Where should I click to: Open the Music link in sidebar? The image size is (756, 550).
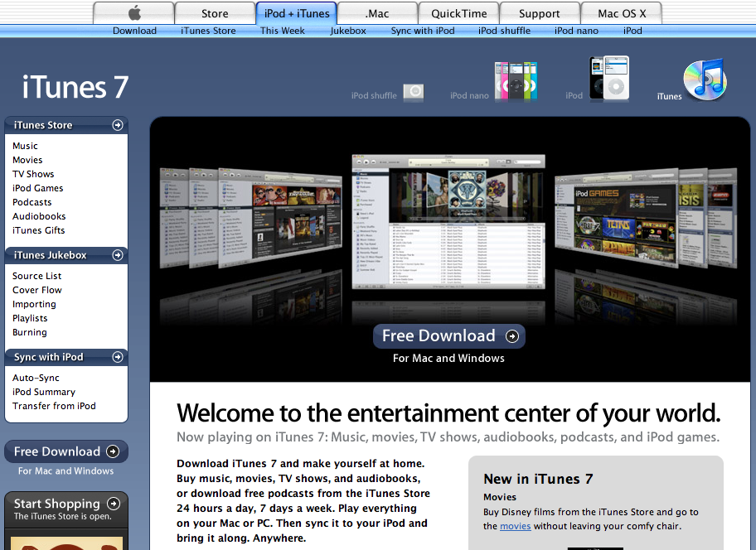[25, 146]
